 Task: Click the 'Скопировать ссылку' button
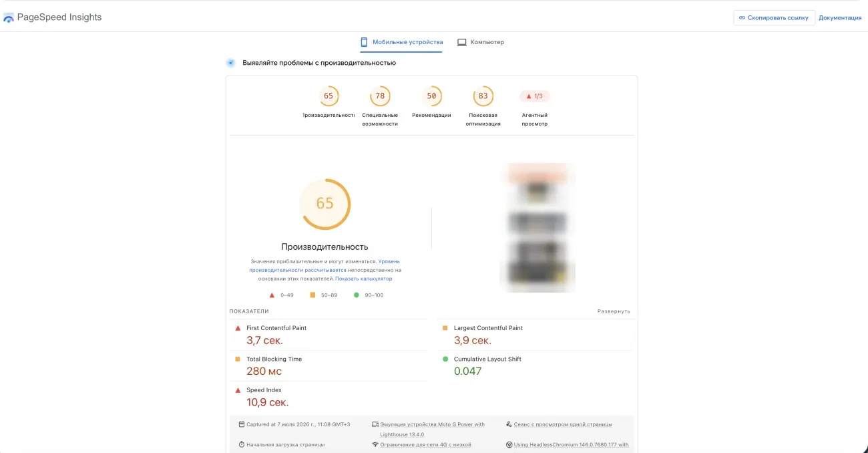coord(774,18)
